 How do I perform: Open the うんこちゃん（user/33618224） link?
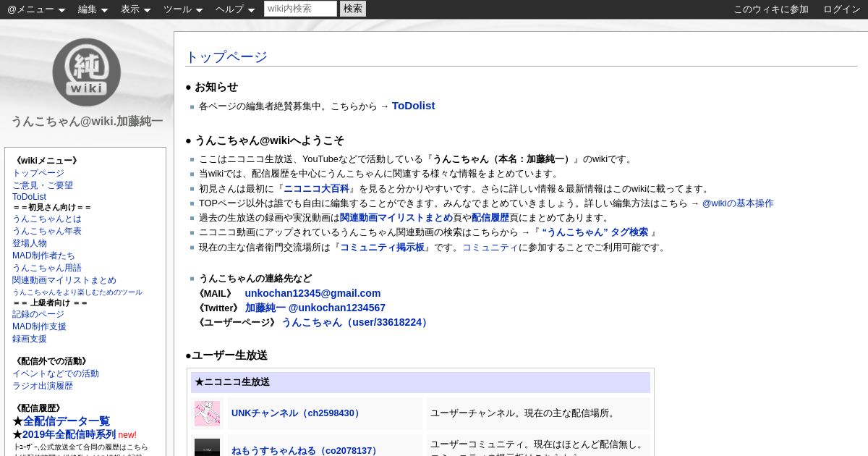coord(357,322)
